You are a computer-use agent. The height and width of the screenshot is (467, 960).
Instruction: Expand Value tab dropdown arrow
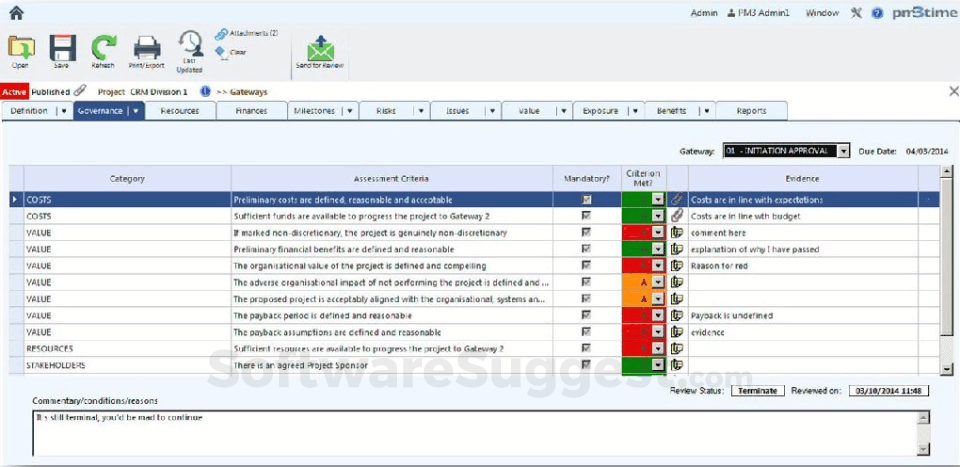tap(563, 111)
